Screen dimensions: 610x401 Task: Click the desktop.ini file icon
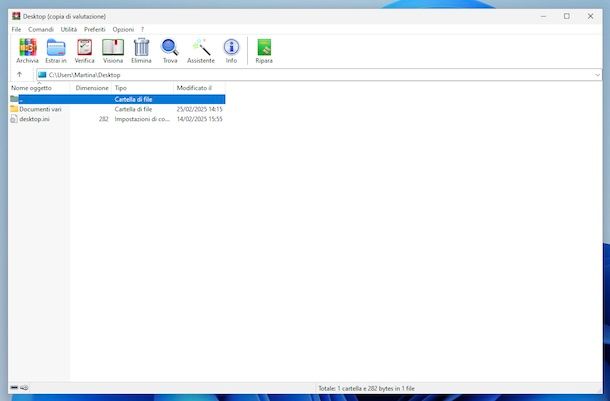(x=14, y=119)
